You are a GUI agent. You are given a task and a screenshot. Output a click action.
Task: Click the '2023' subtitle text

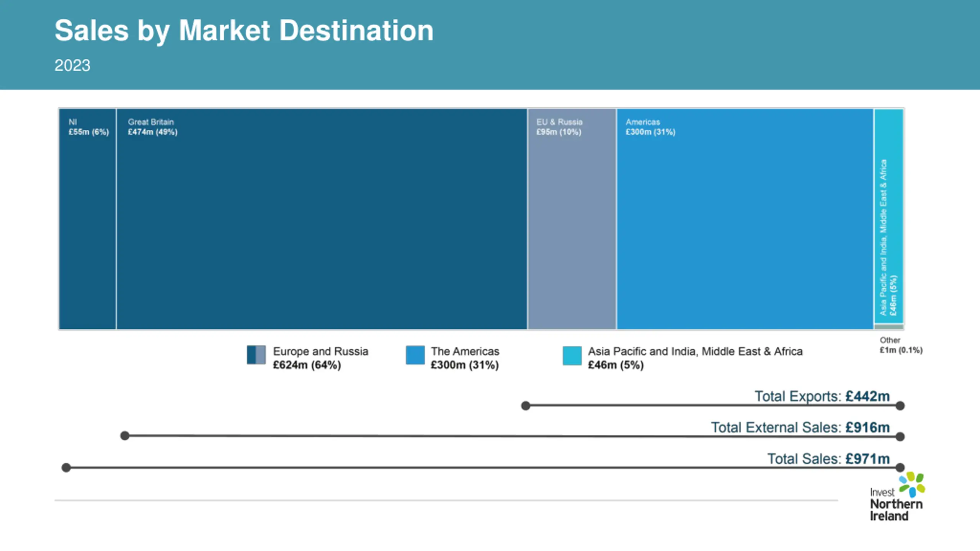[72, 65]
